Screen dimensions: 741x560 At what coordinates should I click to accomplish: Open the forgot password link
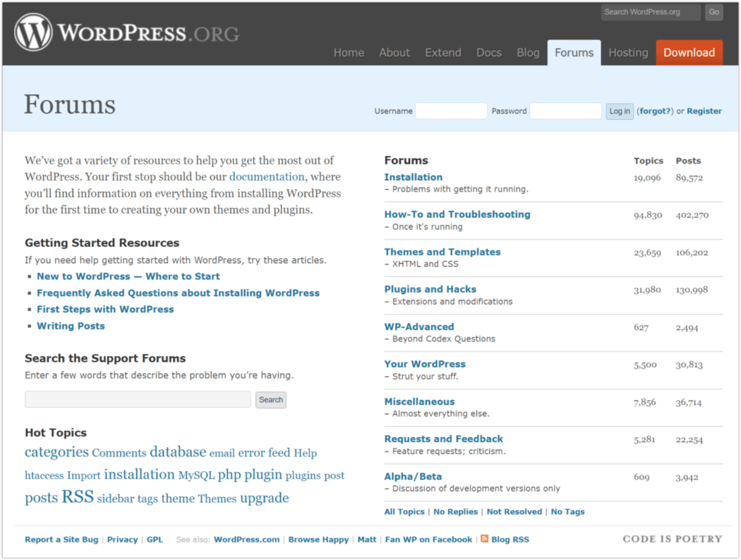click(654, 111)
